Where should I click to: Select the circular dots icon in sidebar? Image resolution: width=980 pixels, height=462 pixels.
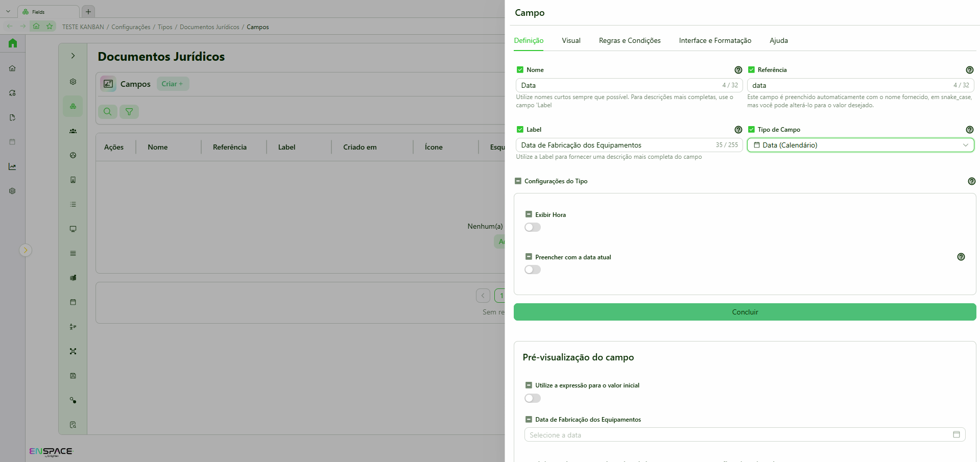73,155
